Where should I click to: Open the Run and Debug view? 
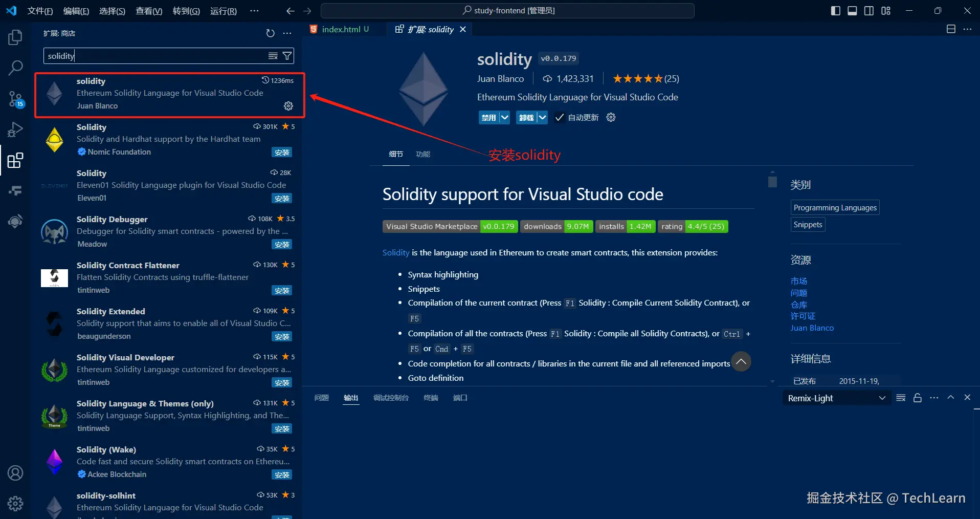tap(15, 129)
